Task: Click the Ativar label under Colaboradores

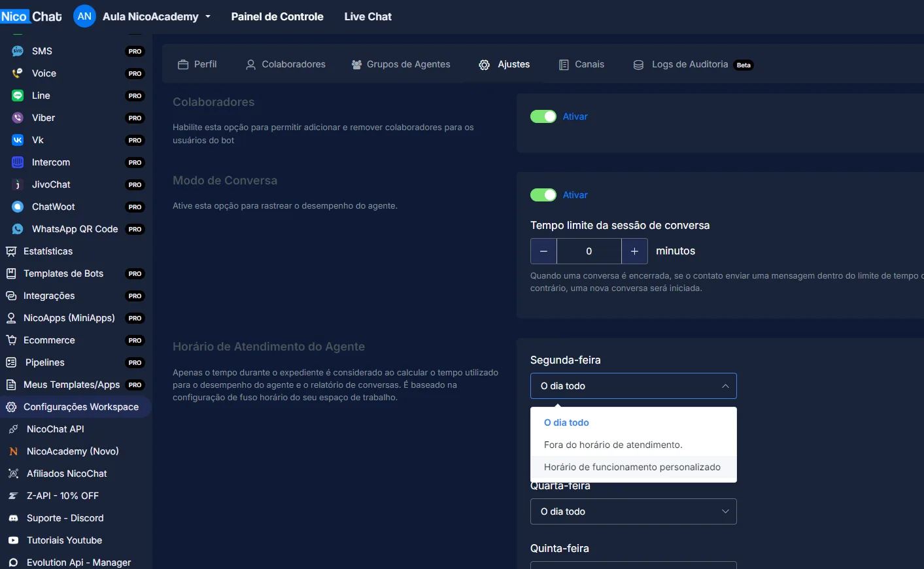Action: (x=575, y=116)
